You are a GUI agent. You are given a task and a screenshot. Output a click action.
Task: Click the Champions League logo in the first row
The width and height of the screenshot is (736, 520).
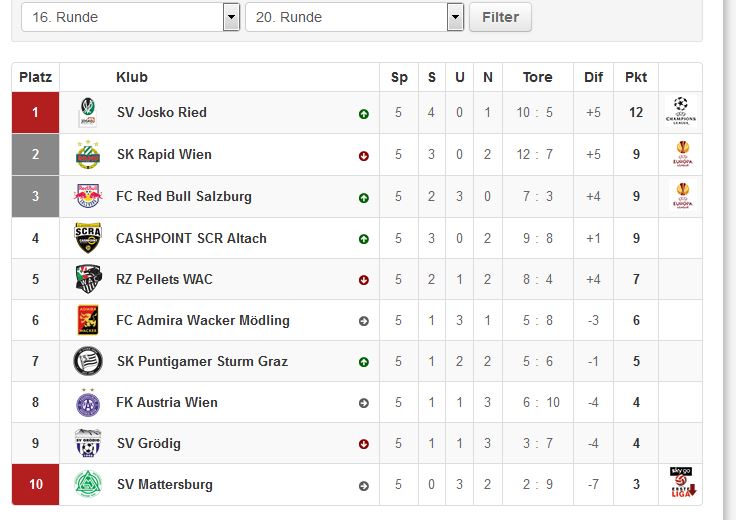[x=681, y=111]
